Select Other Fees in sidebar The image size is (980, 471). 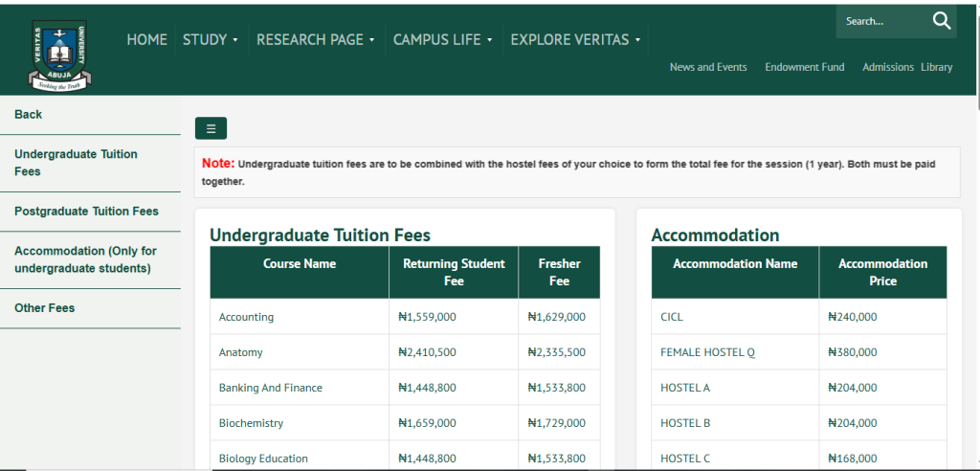[x=44, y=307]
